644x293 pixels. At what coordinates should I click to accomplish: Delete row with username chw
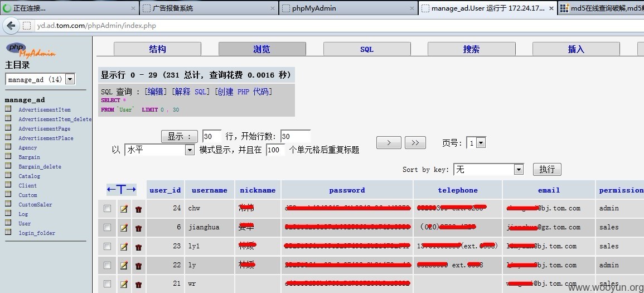[x=138, y=209]
